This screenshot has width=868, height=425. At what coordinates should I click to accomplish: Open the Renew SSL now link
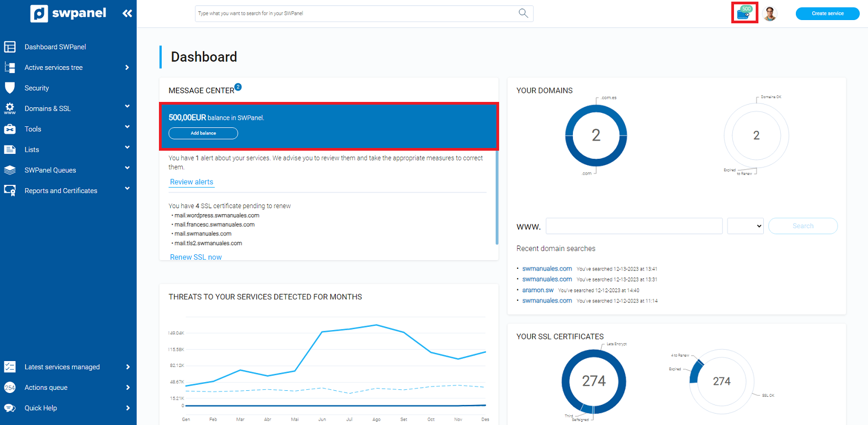coord(196,257)
